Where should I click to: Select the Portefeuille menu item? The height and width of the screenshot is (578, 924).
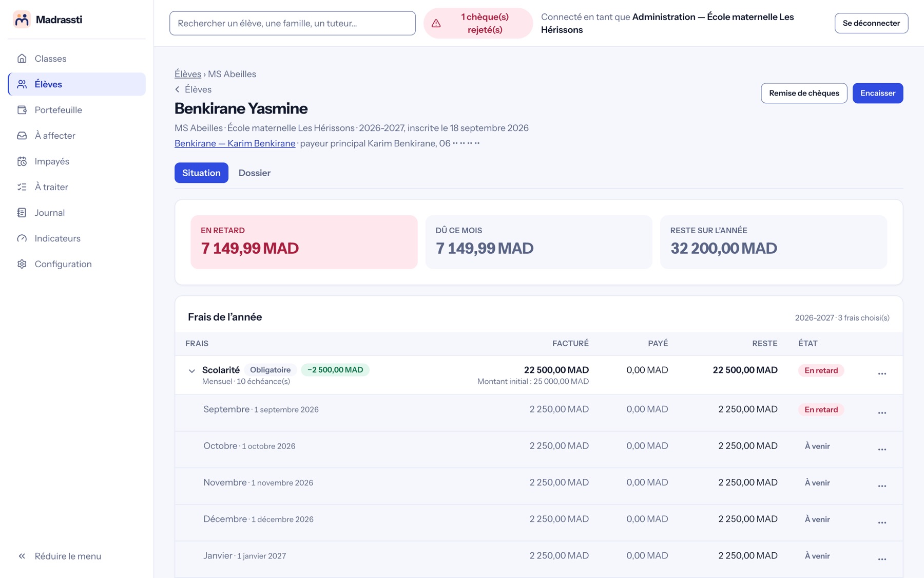[x=77, y=110]
